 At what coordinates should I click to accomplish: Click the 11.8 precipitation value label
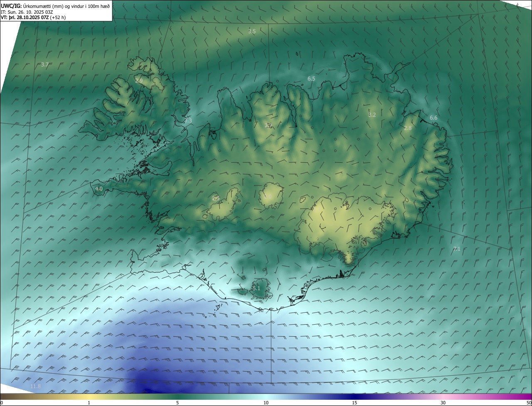pyautogui.click(x=36, y=386)
